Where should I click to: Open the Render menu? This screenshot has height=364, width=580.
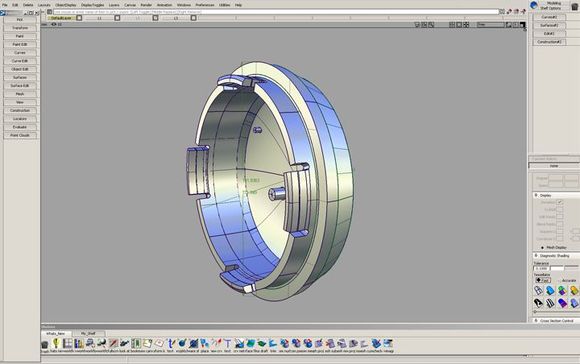pos(146,5)
